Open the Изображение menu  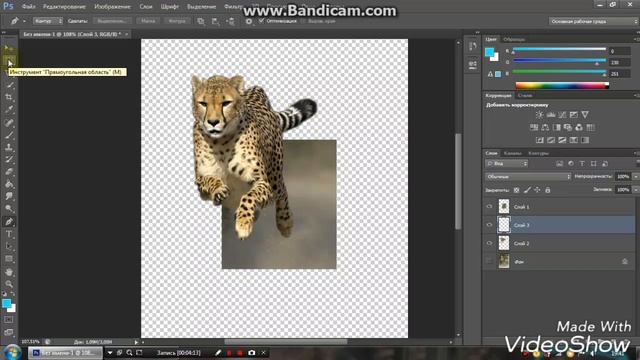112,7
